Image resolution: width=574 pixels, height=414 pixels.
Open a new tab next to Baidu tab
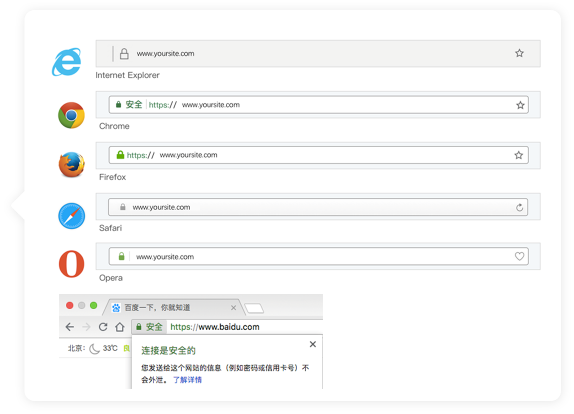tap(254, 308)
